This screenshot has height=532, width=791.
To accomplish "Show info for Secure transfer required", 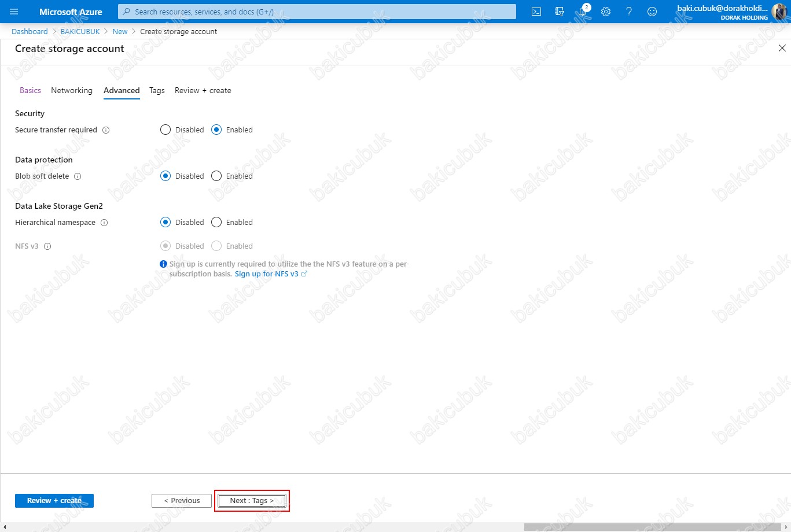I will 106,130.
